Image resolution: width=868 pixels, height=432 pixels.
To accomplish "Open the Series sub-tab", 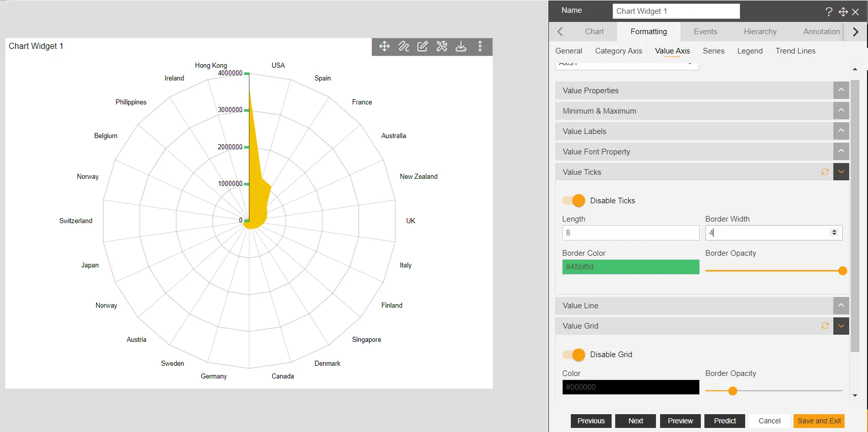I will [714, 51].
